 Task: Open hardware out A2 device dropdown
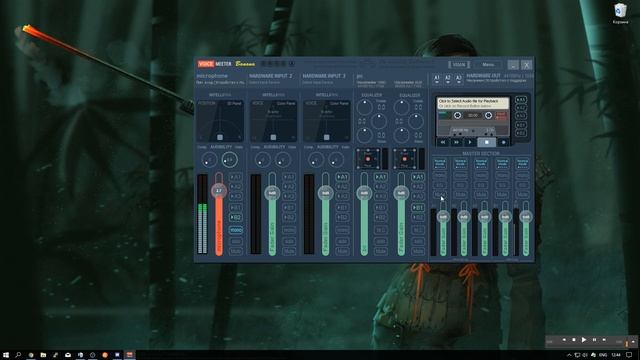pyautogui.click(x=448, y=79)
